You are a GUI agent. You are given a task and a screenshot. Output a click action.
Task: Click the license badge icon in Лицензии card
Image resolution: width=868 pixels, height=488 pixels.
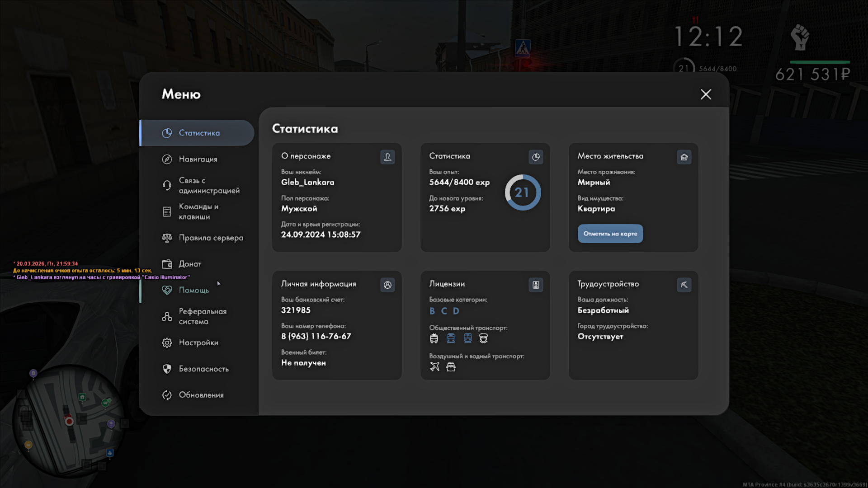536,285
